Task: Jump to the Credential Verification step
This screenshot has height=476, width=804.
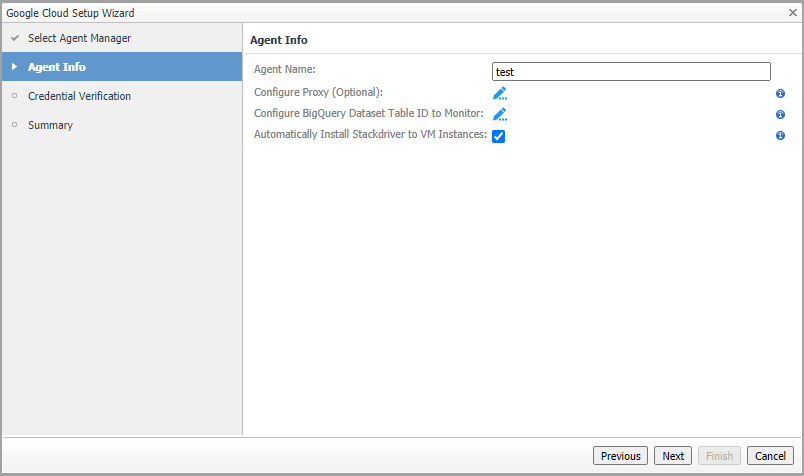Action: [x=79, y=96]
